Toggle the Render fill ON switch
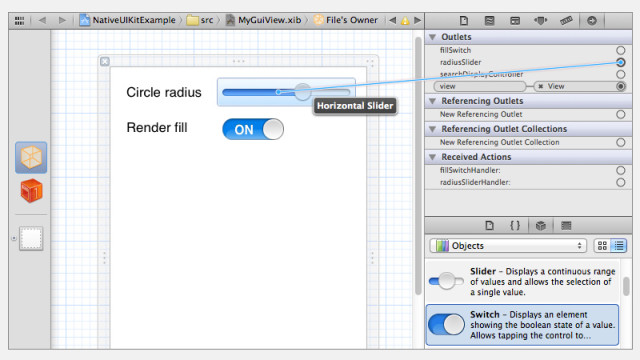This screenshot has height=360, width=640. (253, 129)
